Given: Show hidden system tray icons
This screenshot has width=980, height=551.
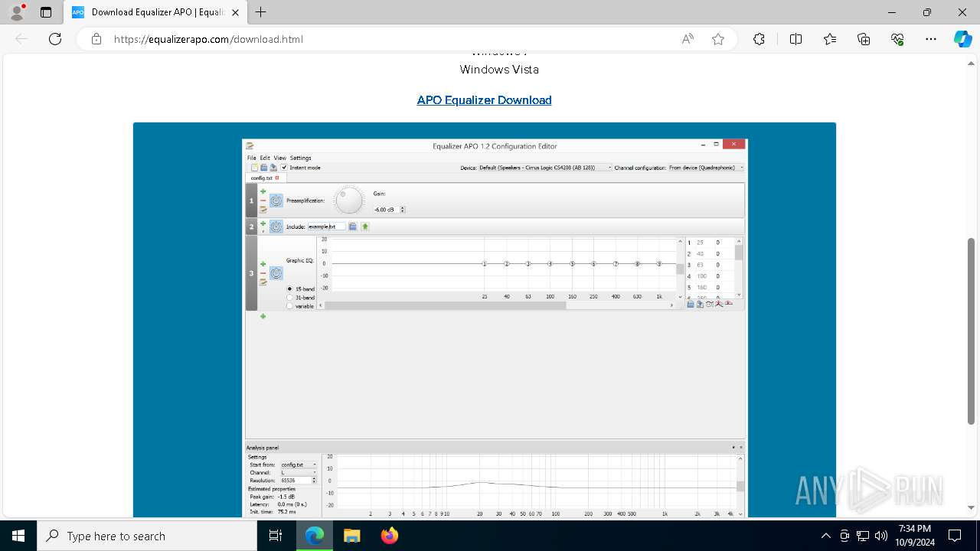Looking at the screenshot, I should (x=825, y=536).
